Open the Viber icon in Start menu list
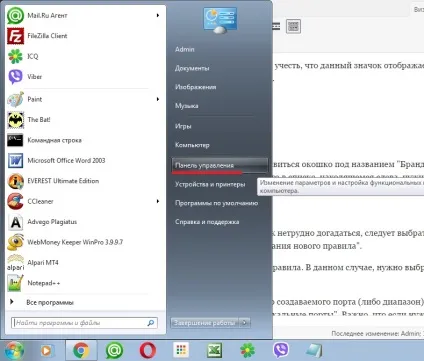424x361 pixels. click(15, 77)
